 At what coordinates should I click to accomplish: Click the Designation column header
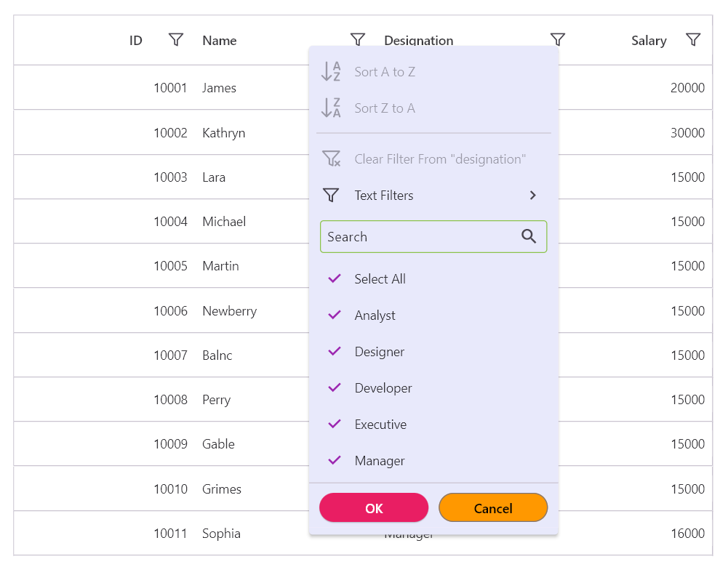(419, 41)
